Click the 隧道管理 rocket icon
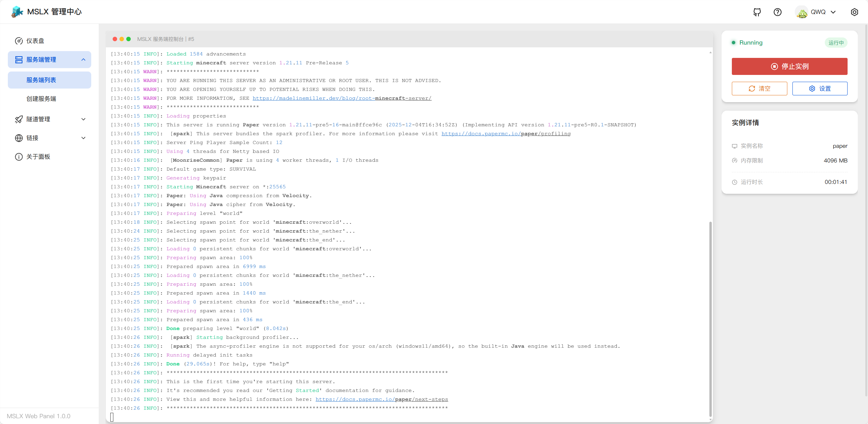The image size is (868, 424). pos(19,119)
